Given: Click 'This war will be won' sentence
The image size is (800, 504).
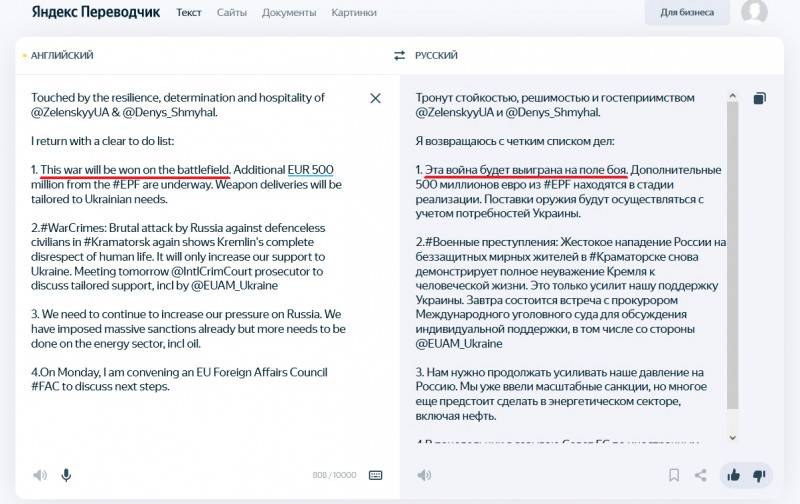Looking at the screenshot, I should [135, 170].
